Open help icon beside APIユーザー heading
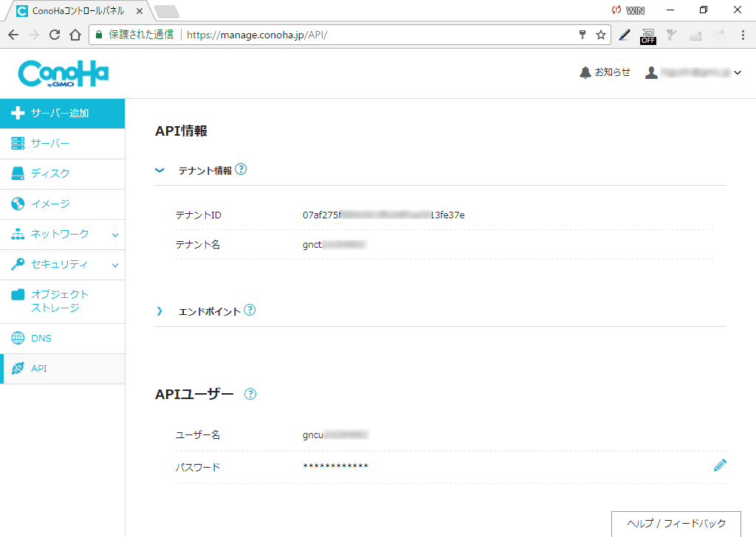This screenshot has width=756, height=537. [250, 394]
